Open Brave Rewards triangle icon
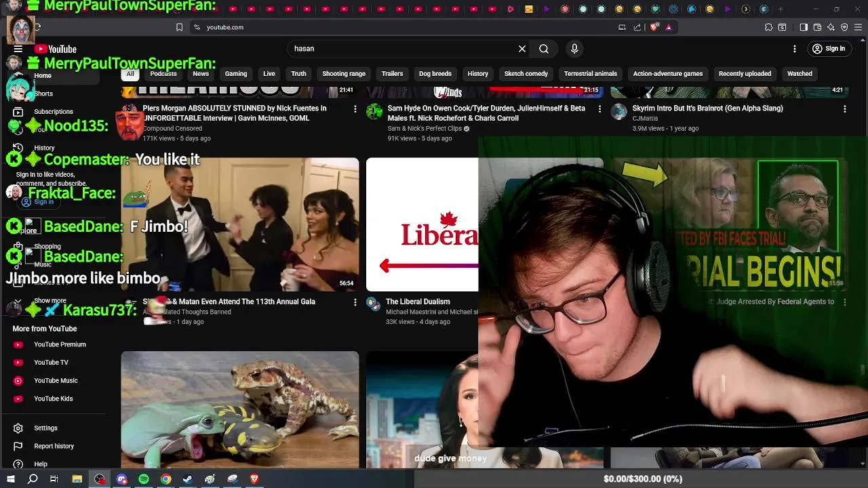 coord(669,27)
